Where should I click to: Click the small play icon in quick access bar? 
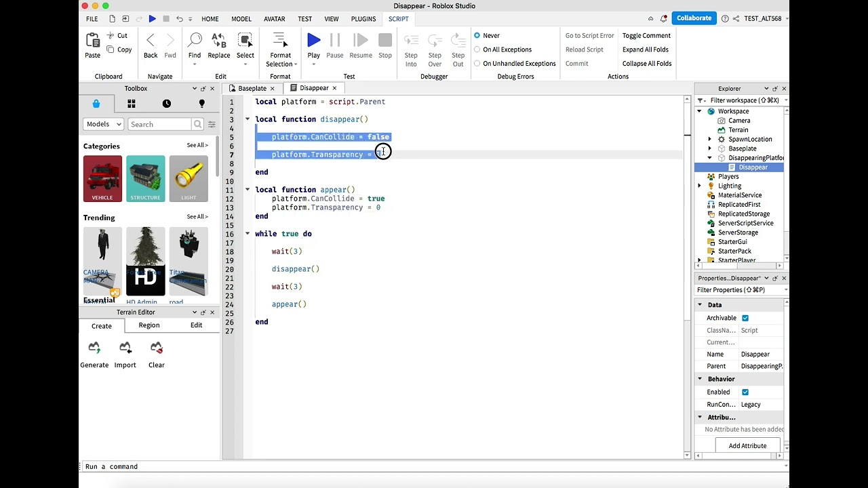[153, 19]
